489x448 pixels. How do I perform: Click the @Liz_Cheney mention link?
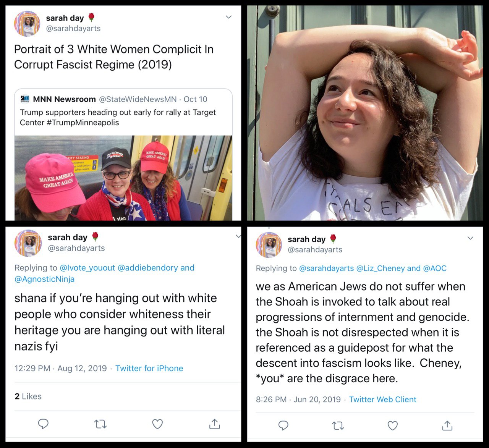381,268
